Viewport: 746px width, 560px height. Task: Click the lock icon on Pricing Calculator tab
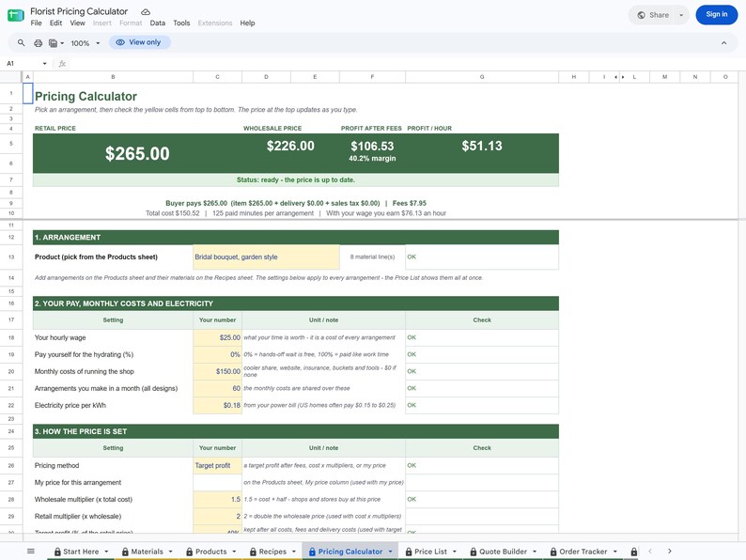click(x=312, y=552)
